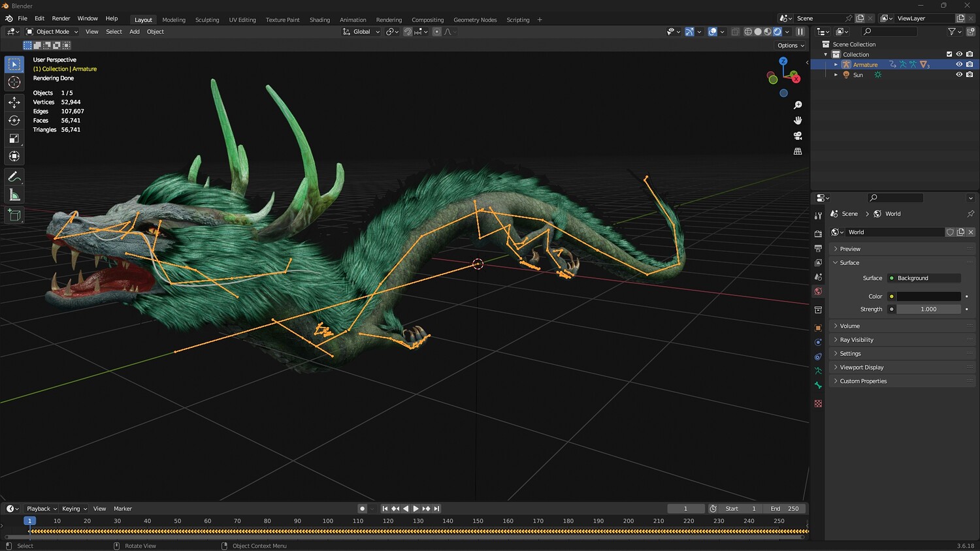
Task: Switch to orthographic grid view icon
Action: pos(797,151)
